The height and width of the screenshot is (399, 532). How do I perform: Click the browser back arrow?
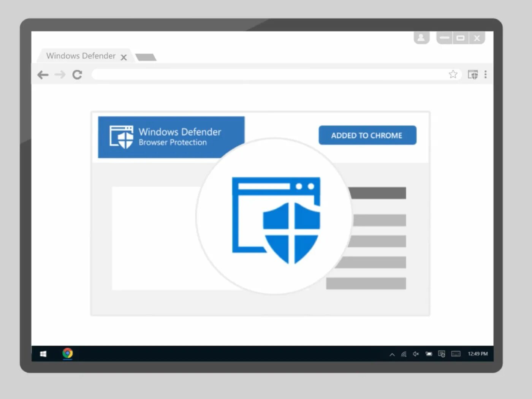click(43, 75)
